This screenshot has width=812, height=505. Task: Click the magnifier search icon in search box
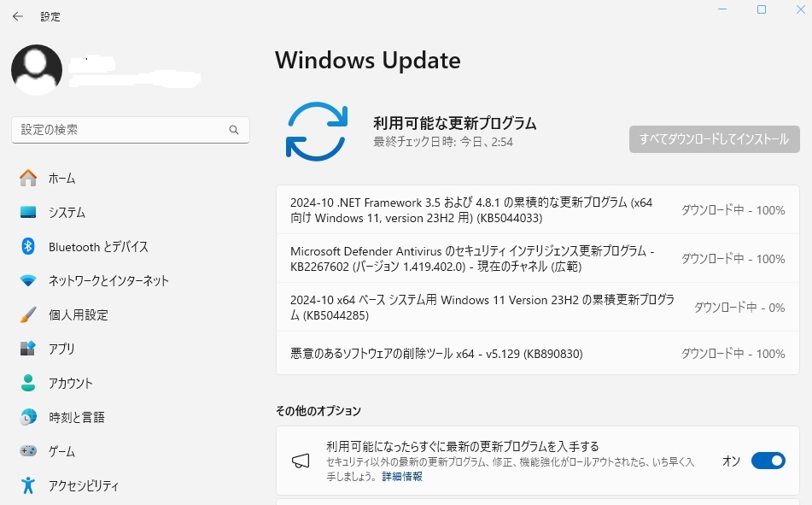pos(234,131)
